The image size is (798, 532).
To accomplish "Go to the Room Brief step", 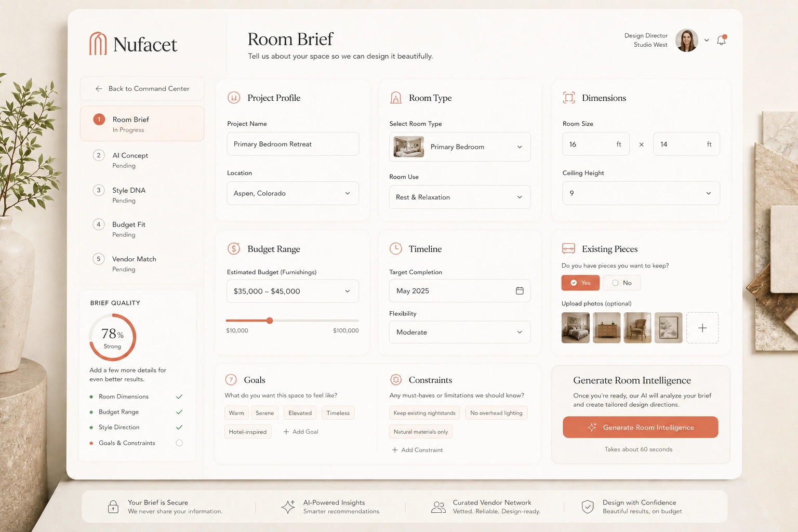I will tap(142, 124).
